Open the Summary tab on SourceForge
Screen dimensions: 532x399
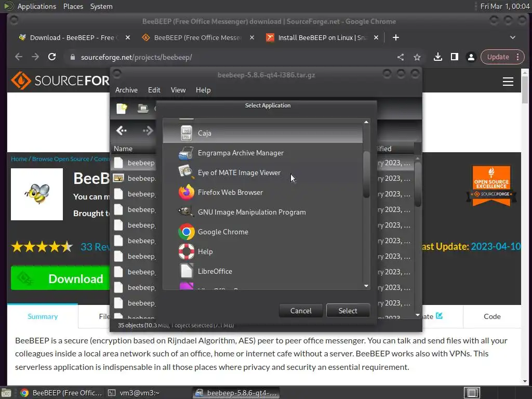coord(43,316)
